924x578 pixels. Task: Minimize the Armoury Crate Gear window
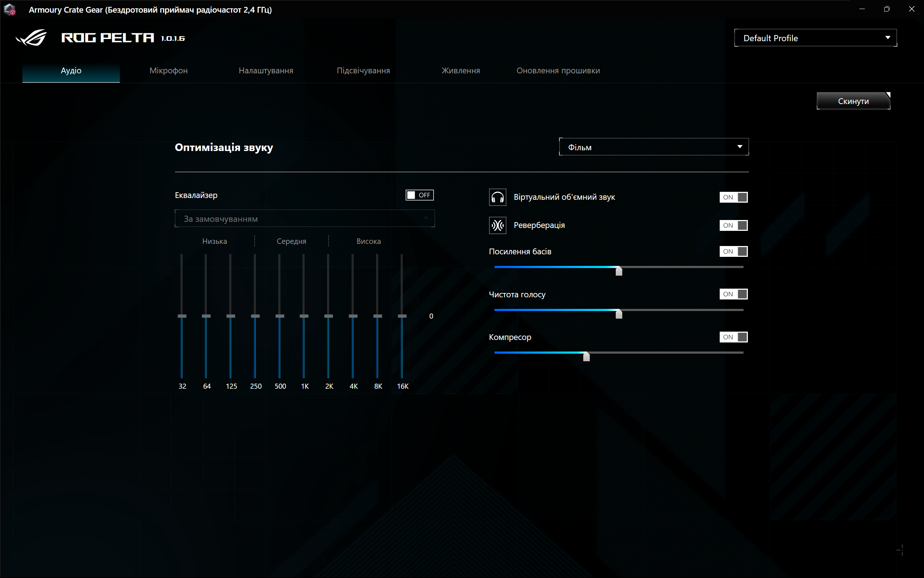coord(862,9)
